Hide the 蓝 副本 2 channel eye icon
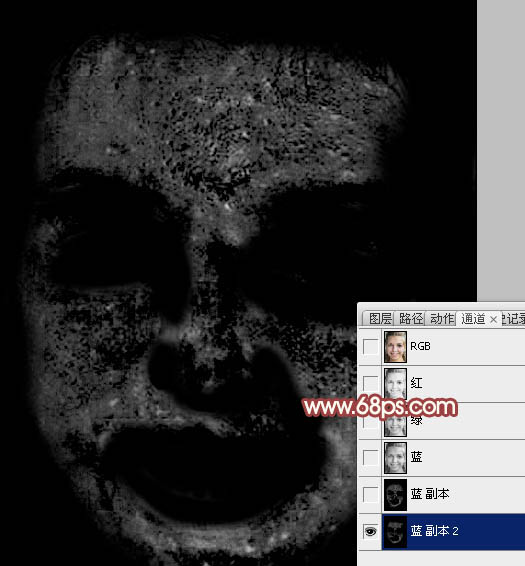The width and height of the screenshot is (525, 566). click(370, 532)
